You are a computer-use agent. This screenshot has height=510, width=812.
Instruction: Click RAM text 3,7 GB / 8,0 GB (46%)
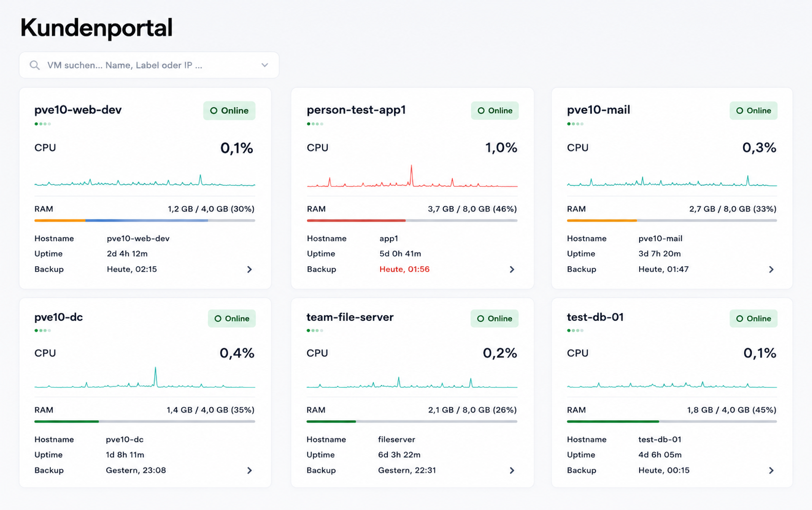click(x=472, y=209)
